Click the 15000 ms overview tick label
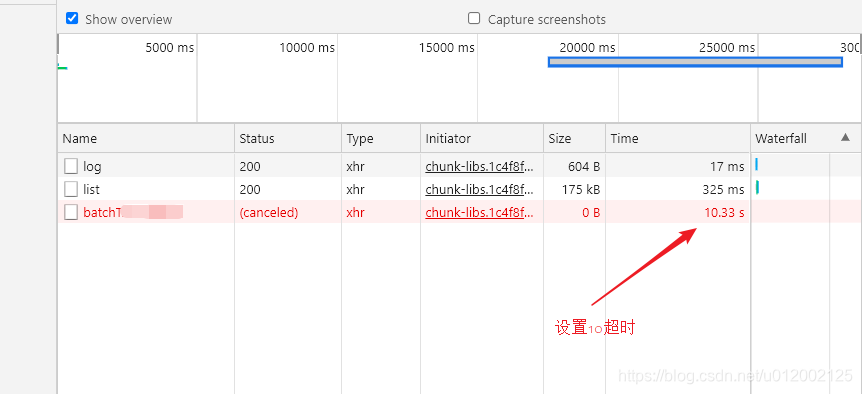The image size is (862, 394). coord(447,48)
